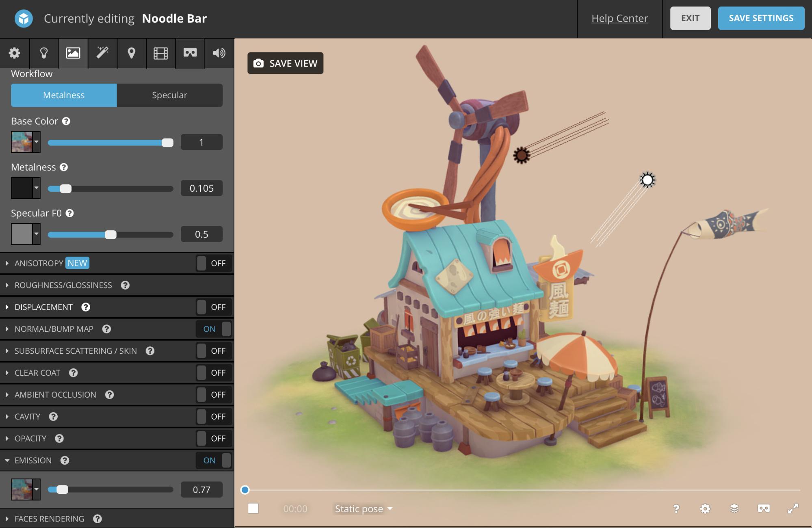
Task: Click the viewer fullscreen arrows icon
Action: 793,509
